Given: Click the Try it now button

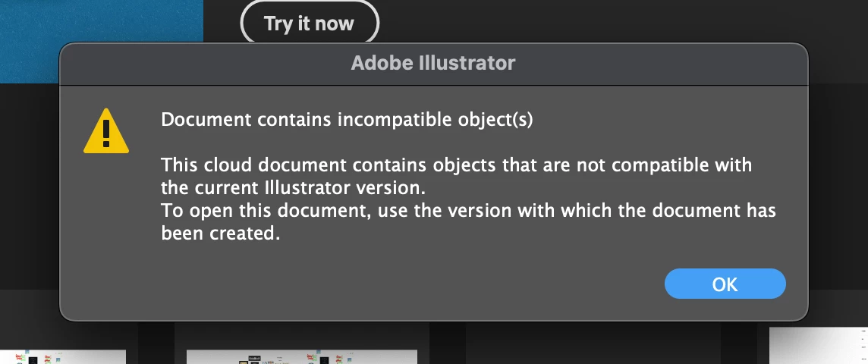Looking at the screenshot, I should point(310,24).
